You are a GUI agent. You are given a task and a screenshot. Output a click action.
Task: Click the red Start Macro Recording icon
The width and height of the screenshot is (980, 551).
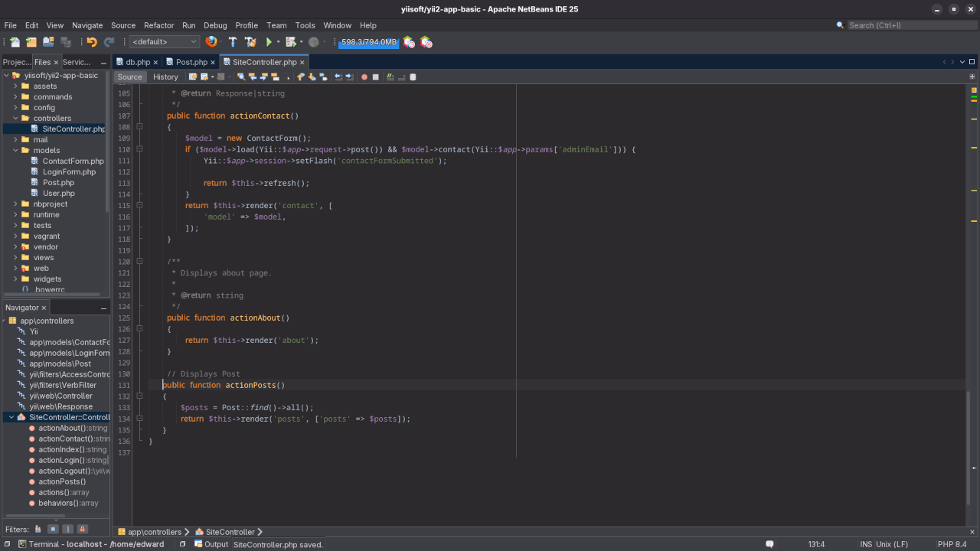pyautogui.click(x=364, y=77)
